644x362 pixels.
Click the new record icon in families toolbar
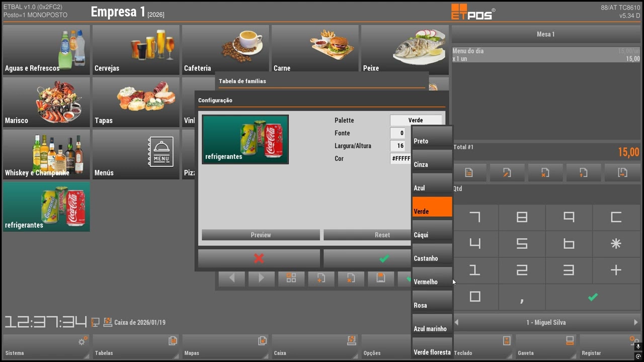(x=321, y=278)
